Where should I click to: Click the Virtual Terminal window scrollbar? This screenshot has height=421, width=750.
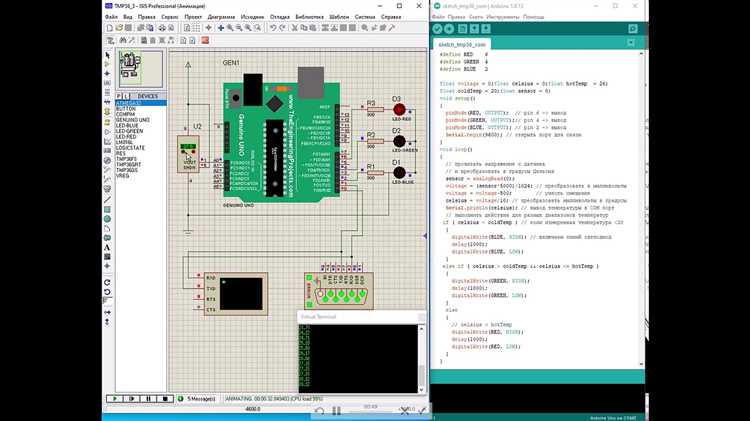421,359
